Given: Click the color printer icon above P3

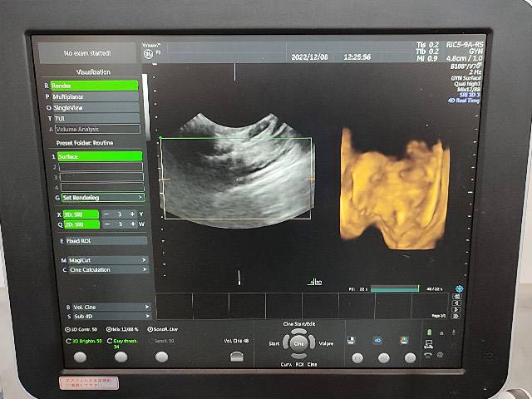Looking at the screenshot, I should point(404,340).
